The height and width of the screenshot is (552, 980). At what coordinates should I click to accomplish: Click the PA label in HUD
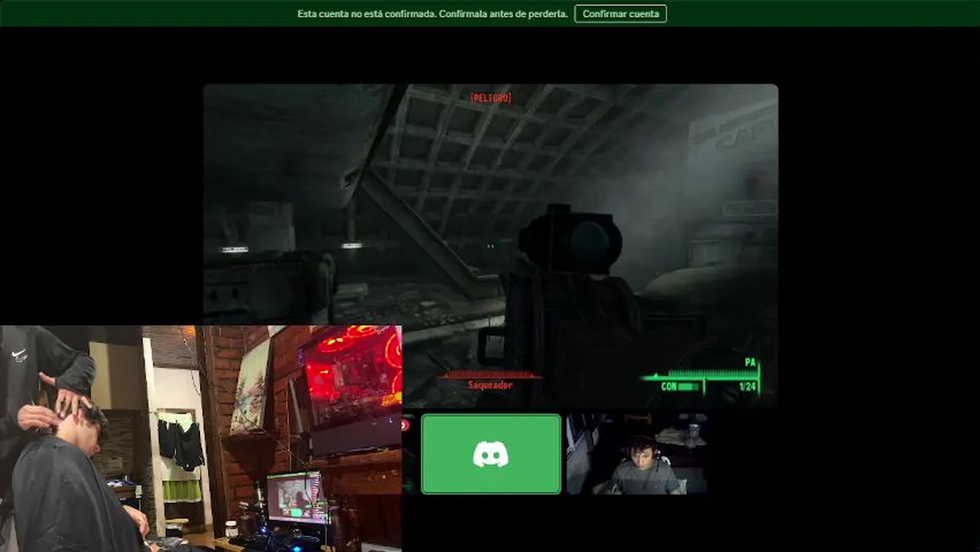point(751,362)
